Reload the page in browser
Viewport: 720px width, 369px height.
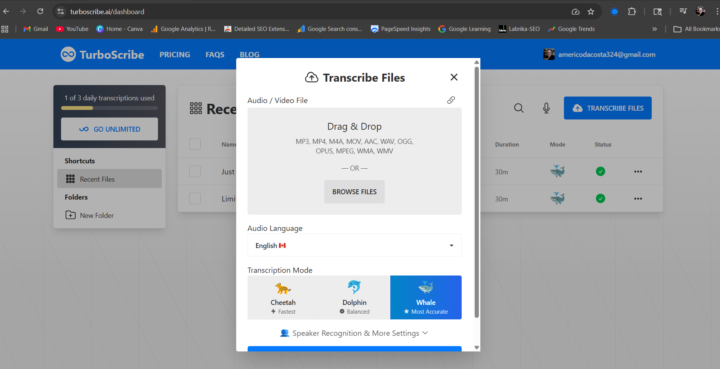(40, 11)
